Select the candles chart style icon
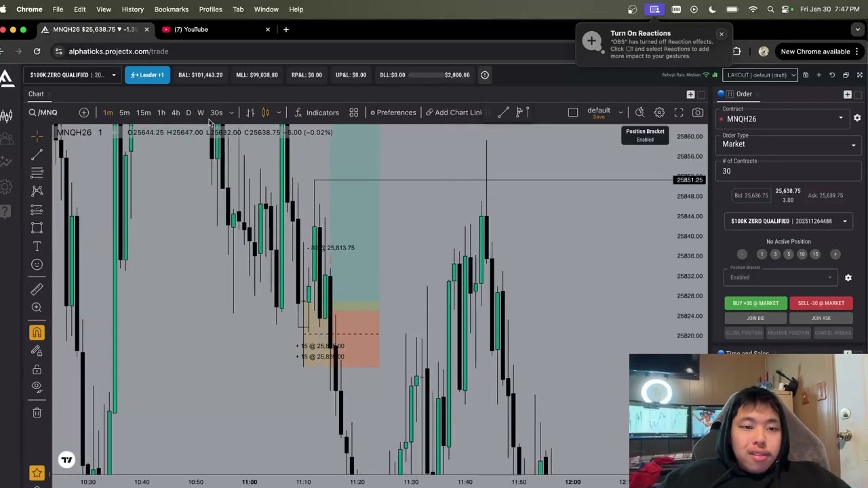The image size is (868, 488). click(265, 113)
